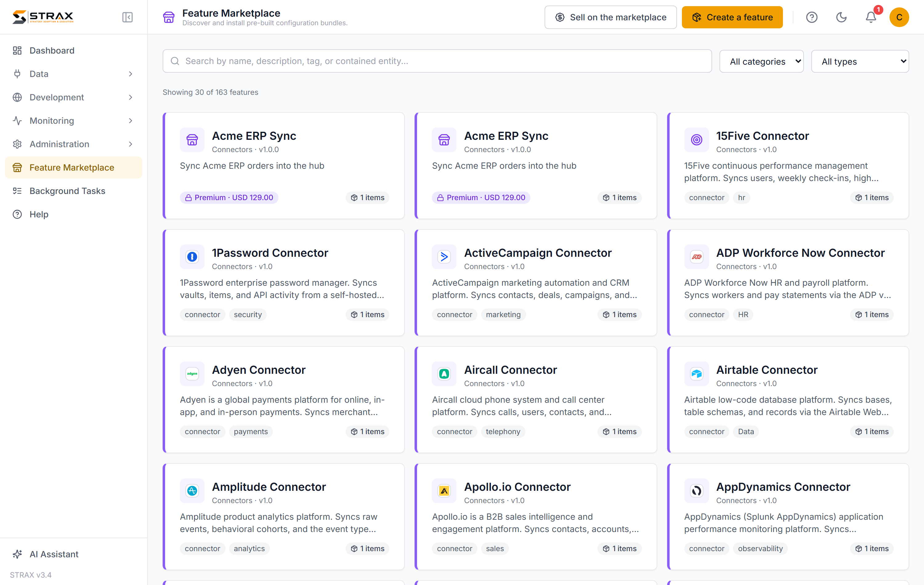Open the All types dropdown
The width and height of the screenshot is (924, 585).
[x=860, y=61]
